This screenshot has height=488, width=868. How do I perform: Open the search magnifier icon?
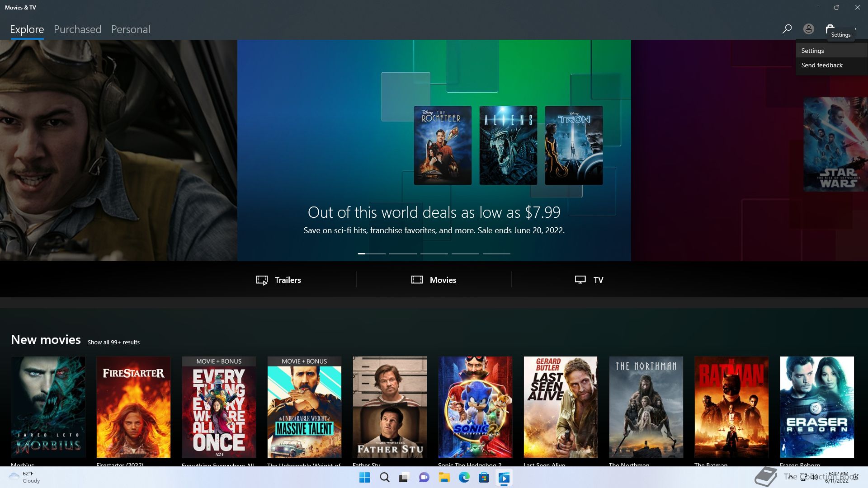point(787,29)
